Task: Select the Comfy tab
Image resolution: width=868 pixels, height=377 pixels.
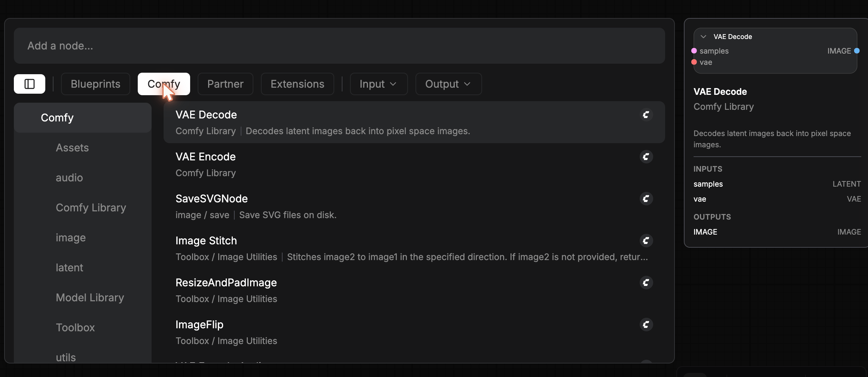Action: pyautogui.click(x=164, y=84)
